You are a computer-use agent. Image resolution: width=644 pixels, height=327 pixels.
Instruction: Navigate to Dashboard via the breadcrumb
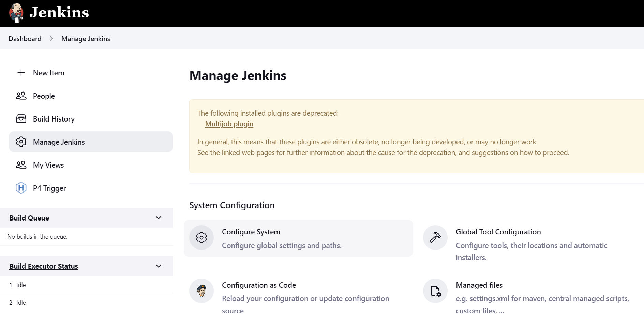point(25,39)
